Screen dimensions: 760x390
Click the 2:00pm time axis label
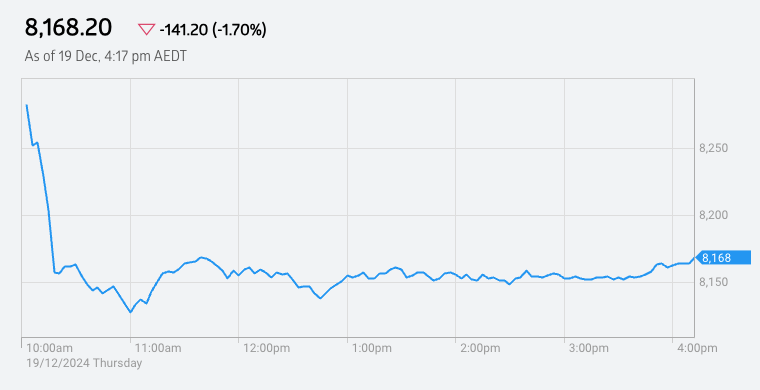pos(480,348)
